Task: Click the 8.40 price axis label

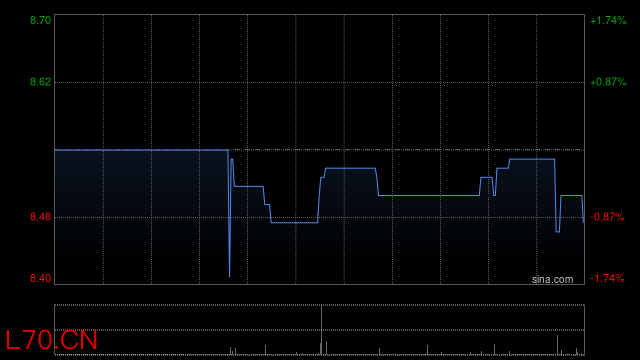Action: (40, 278)
